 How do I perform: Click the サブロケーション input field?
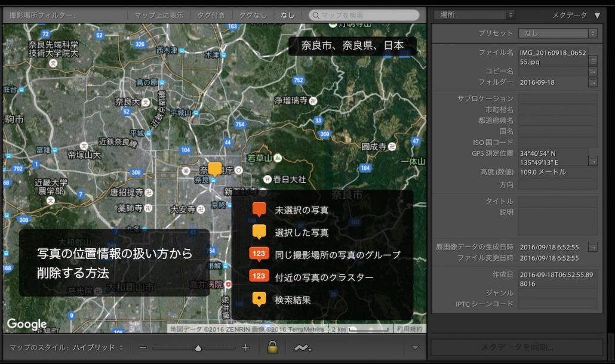[558, 98]
